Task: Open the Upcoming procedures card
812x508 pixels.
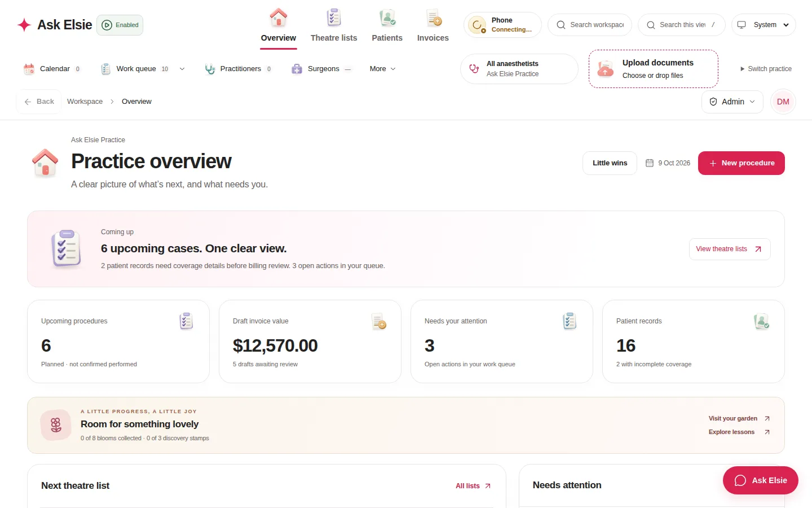Action: tap(118, 341)
